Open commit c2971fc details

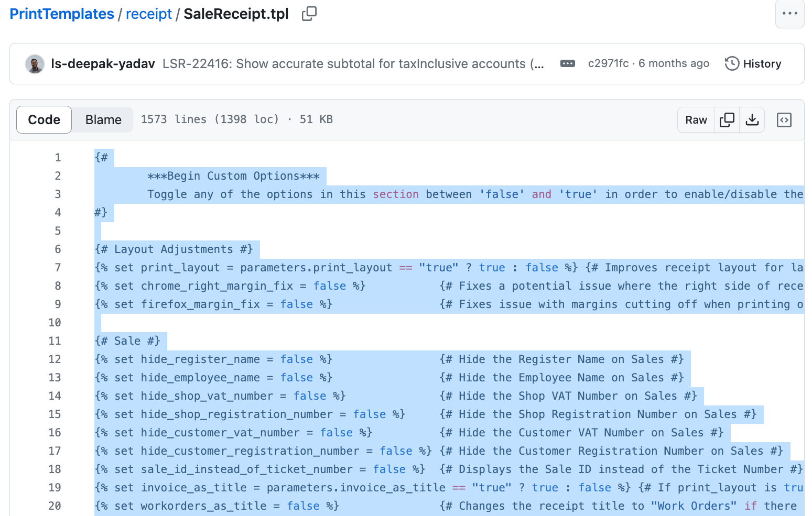tap(608, 63)
